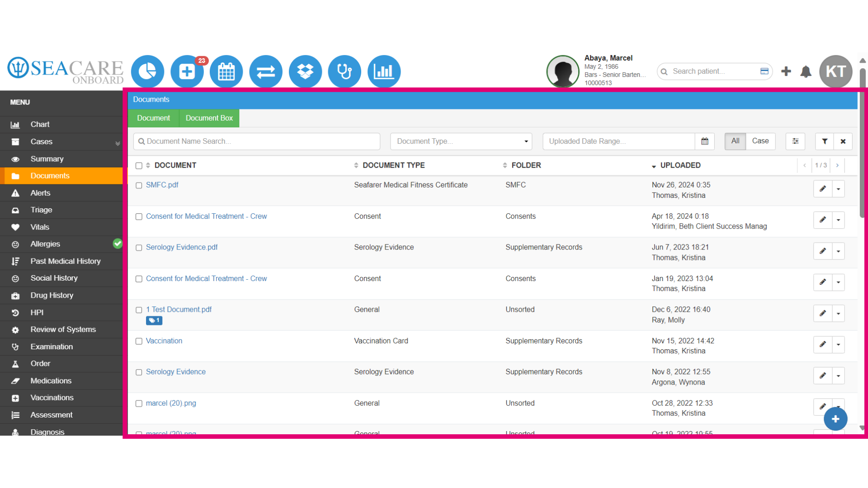This screenshot has width=868, height=488.
Task: Open the dropdown arrow for 1 Test Document.pdf row
Action: [x=839, y=314]
